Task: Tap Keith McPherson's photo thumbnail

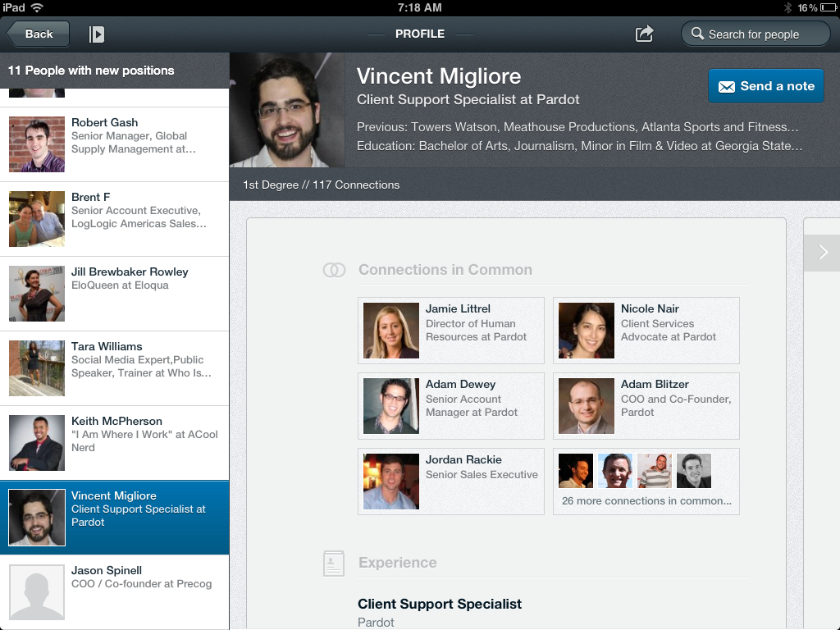Action: coord(37,442)
